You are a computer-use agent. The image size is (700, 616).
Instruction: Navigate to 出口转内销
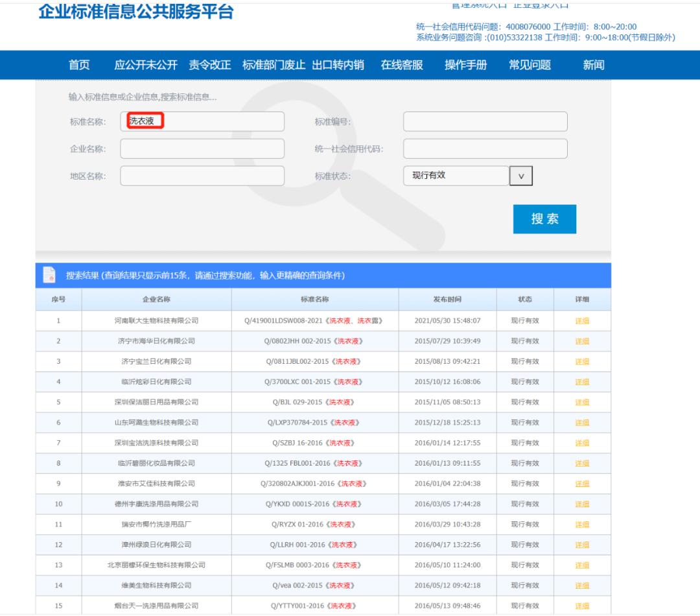click(x=338, y=65)
